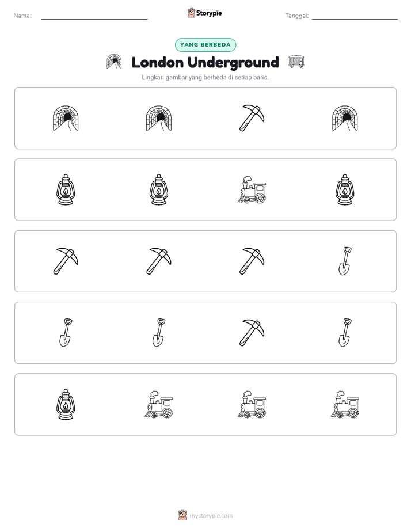
Task: Click the first shovel in the fourth row
Action: click(x=66, y=333)
